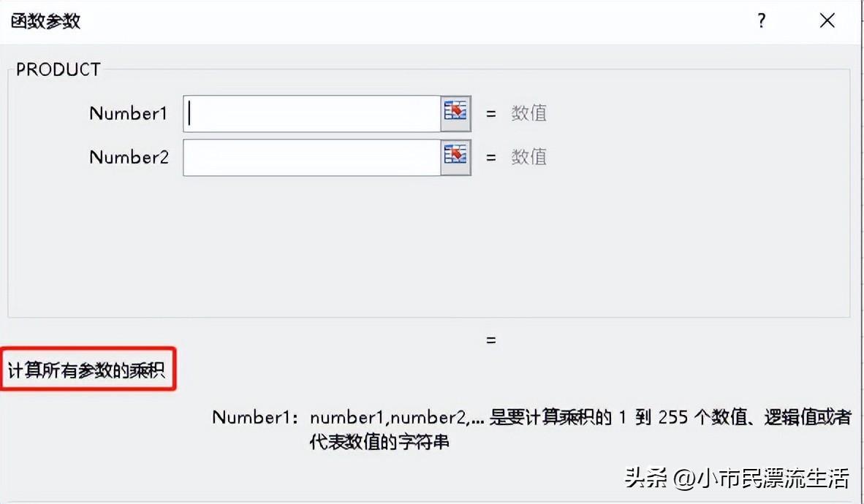Click the formula result equals sign below group
Image resolution: width=864 pixels, height=504 pixels.
click(491, 340)
